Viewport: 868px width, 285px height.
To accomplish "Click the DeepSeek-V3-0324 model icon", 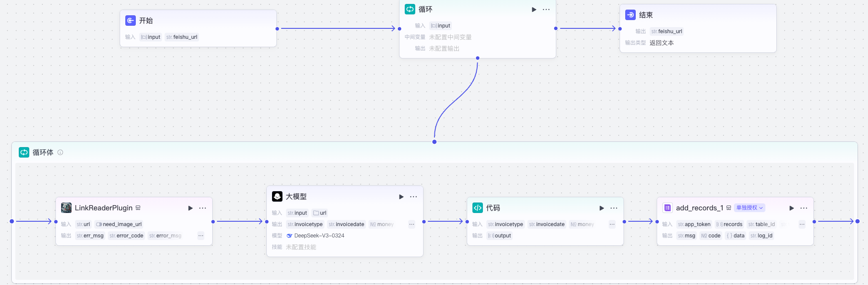I will click(289, 236).
